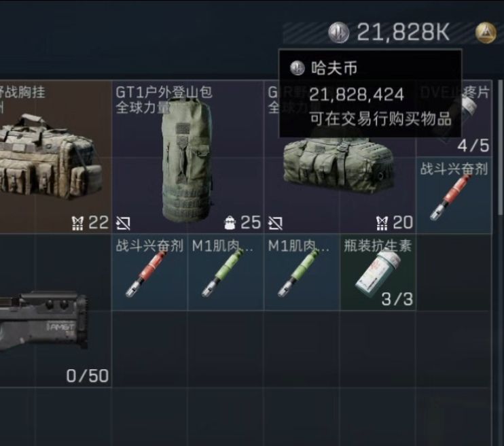Click the gold triangle currency icon
The width and height of the screenshot is (504, 446).
coord(486,33)
